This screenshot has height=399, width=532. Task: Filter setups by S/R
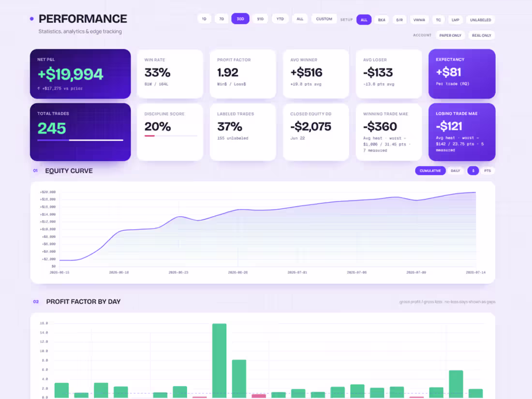399,20
